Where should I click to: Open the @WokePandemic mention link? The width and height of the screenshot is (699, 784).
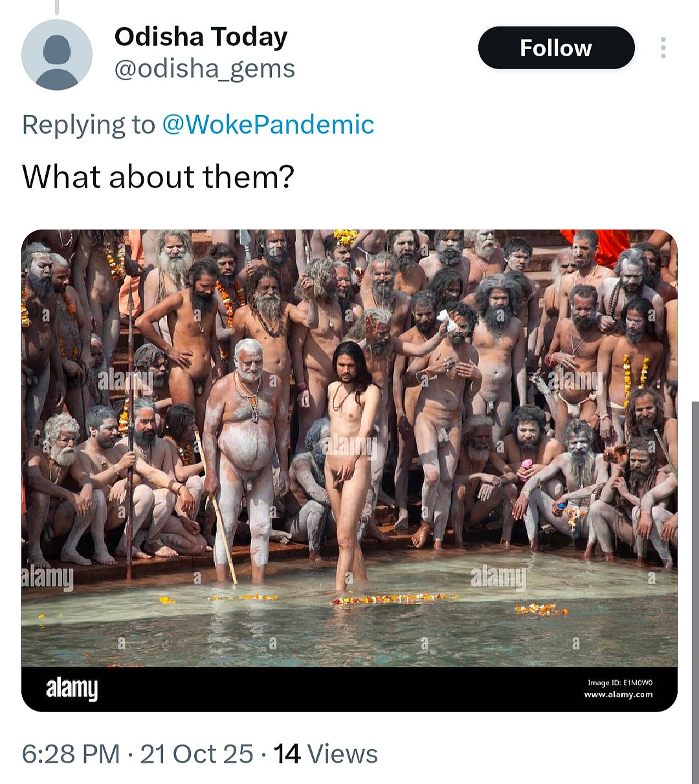pyautogui.click(x=268, y=124)
